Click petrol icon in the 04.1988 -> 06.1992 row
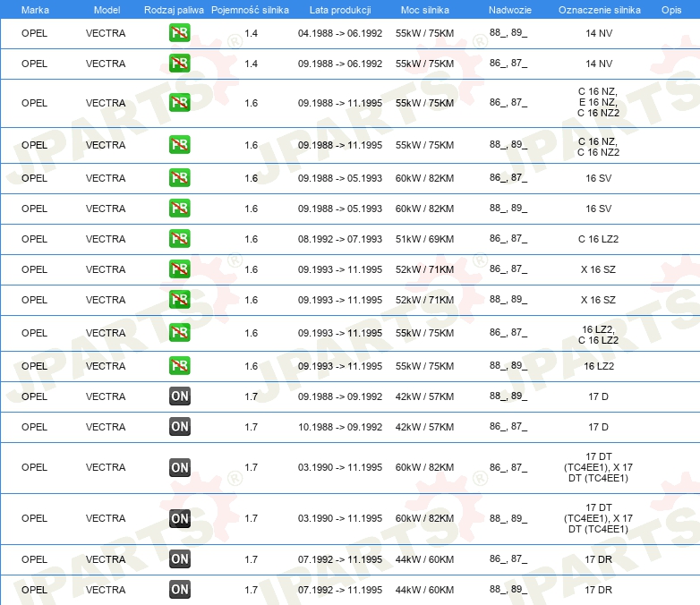700x605 pixels. click(x=179, y=33)
